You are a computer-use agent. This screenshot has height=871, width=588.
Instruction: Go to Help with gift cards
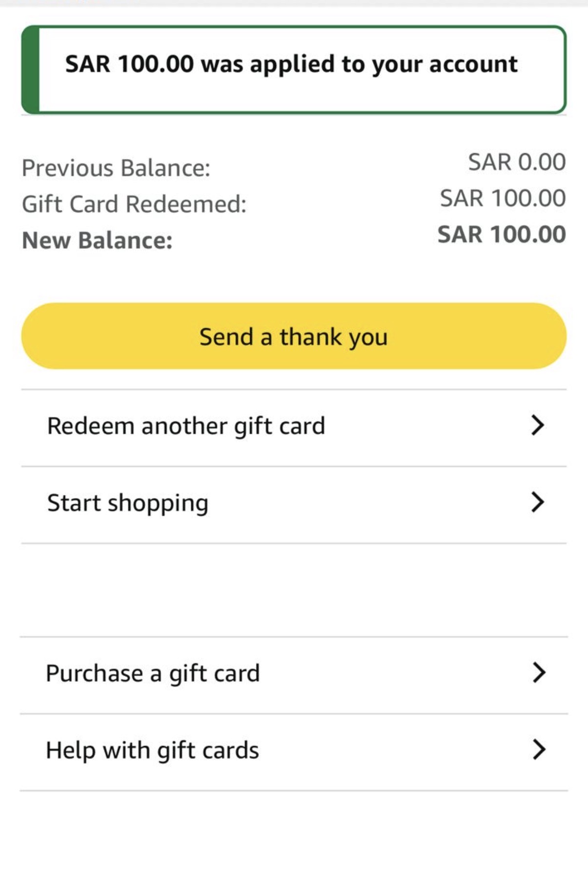click(152, 750)
